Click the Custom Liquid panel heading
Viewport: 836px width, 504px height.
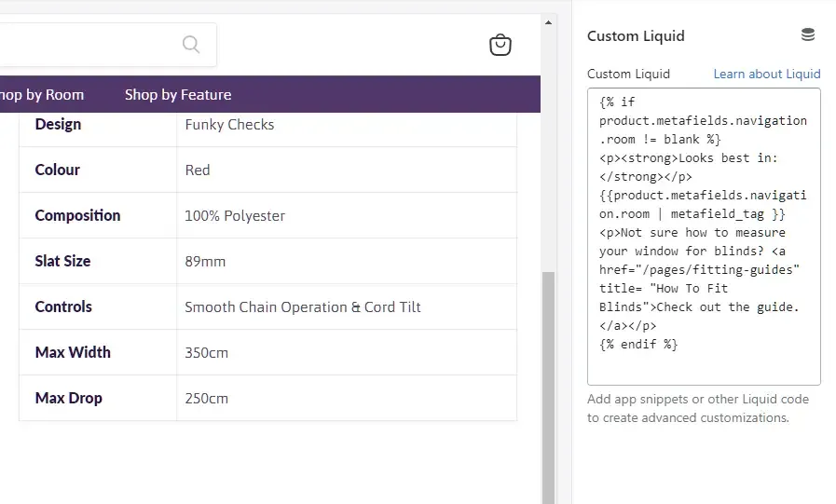tap(636, 36)
